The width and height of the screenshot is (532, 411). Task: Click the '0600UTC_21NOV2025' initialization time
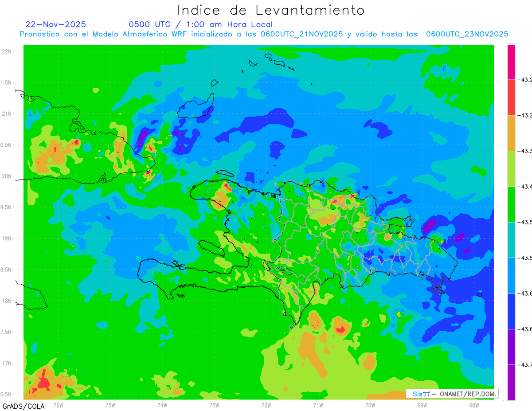coord(301,34)
